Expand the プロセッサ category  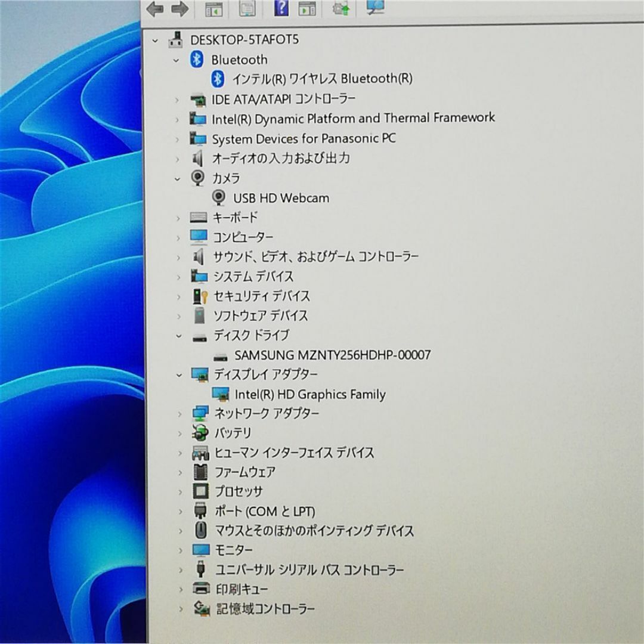click(x=180, y=492)
